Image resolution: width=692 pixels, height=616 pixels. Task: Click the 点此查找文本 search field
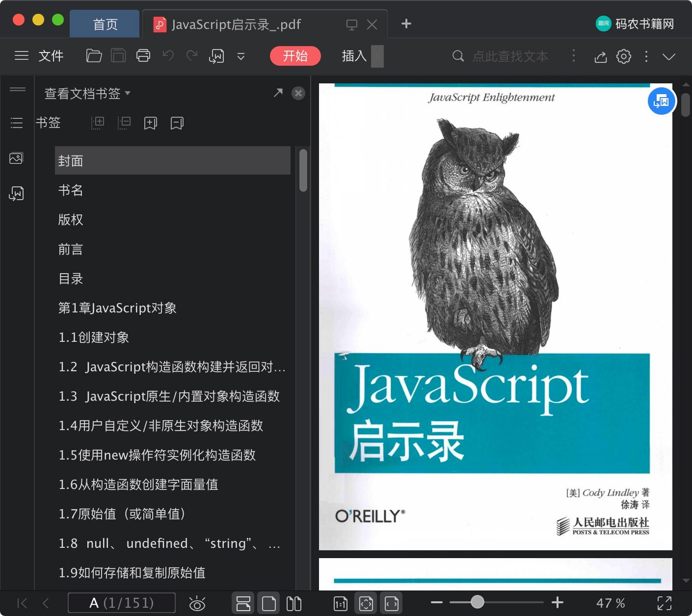(510, 56)
